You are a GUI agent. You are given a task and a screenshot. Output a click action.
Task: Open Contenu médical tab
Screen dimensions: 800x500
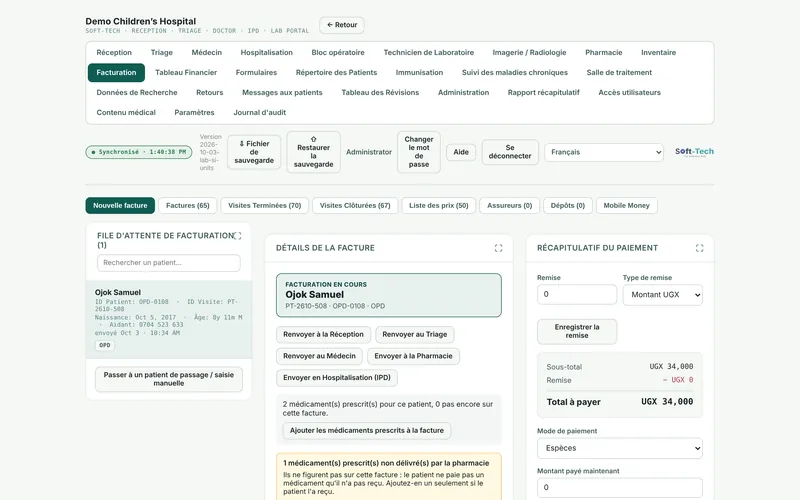tap(126, 112)
